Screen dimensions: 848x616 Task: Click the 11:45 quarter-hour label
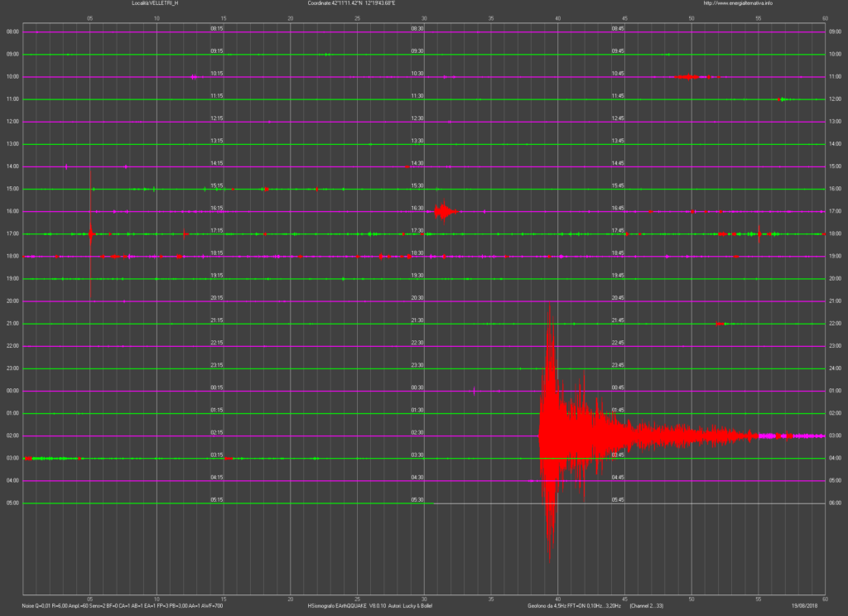[x=618, y=96]
